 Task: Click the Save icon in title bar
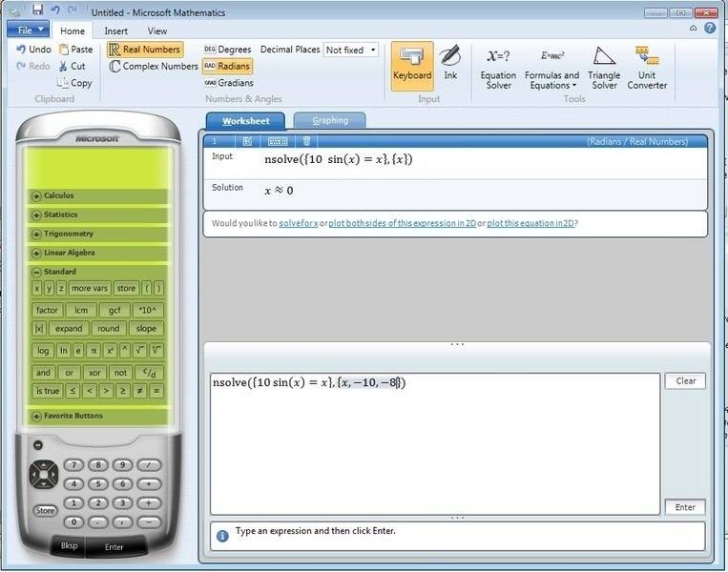point(37,10)
